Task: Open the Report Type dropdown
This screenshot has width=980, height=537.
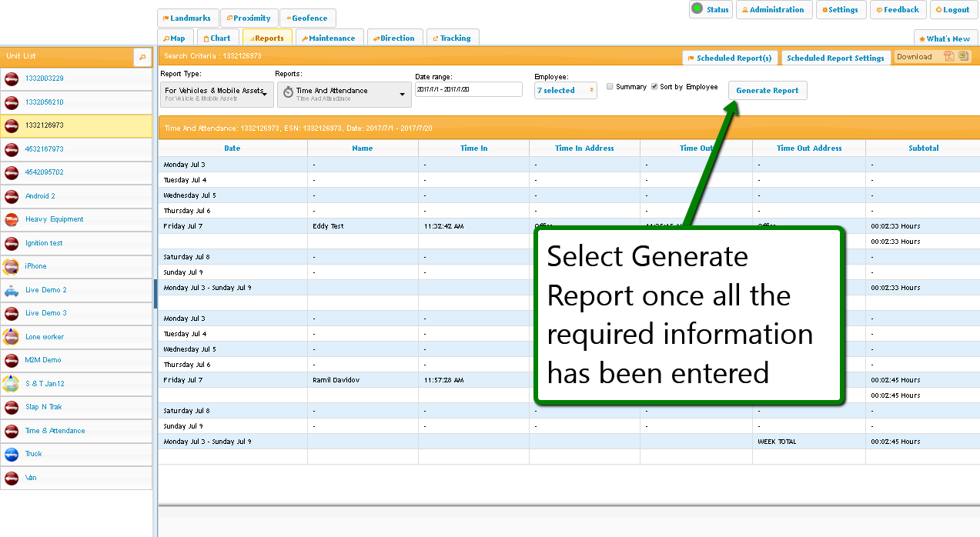Action: pyautogui.click(x=216, y=94)
